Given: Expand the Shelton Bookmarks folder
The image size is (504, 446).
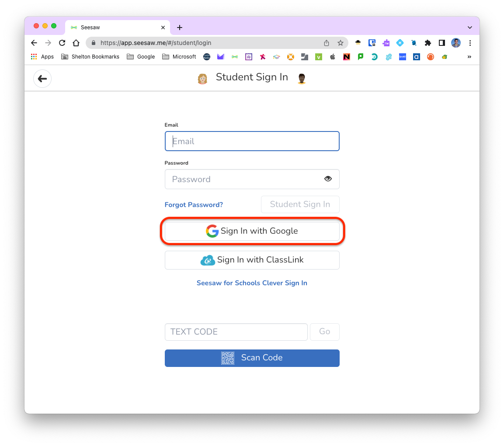Looking at the screenshot, I should click(x=90, y=57).
